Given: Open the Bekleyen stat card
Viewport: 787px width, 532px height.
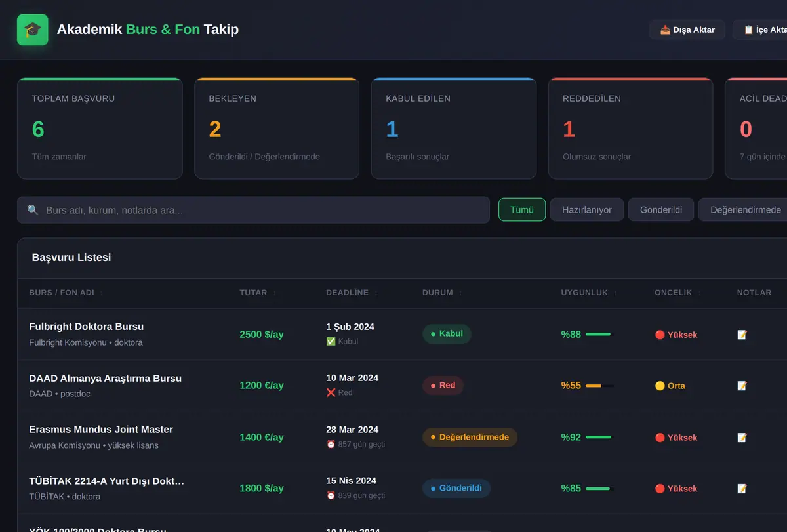Looking at the screenshot, I should coord(277,129).
